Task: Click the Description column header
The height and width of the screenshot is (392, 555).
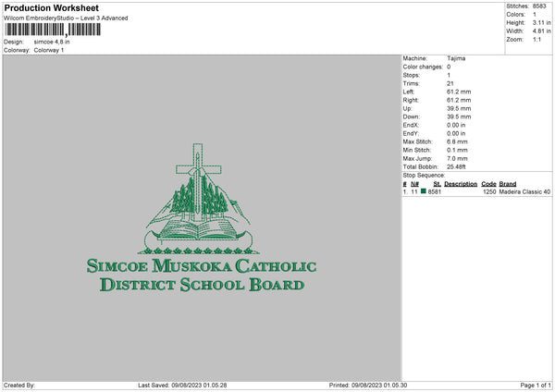Action: pyautogui.click(x=460, y=183)
